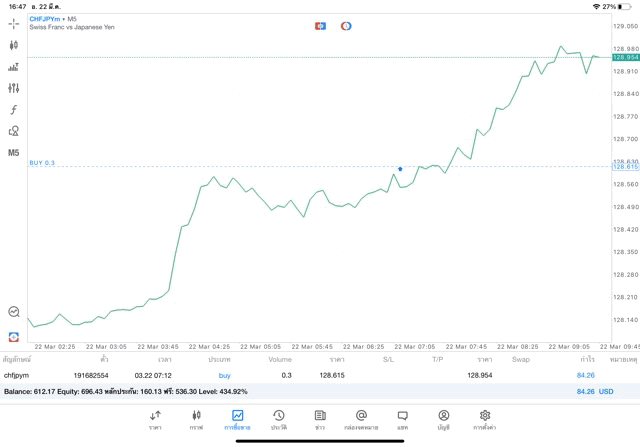Tap the BUY 0.3 order line label
The height and width of the screenshot is (447, 640).
coord(43,162)
